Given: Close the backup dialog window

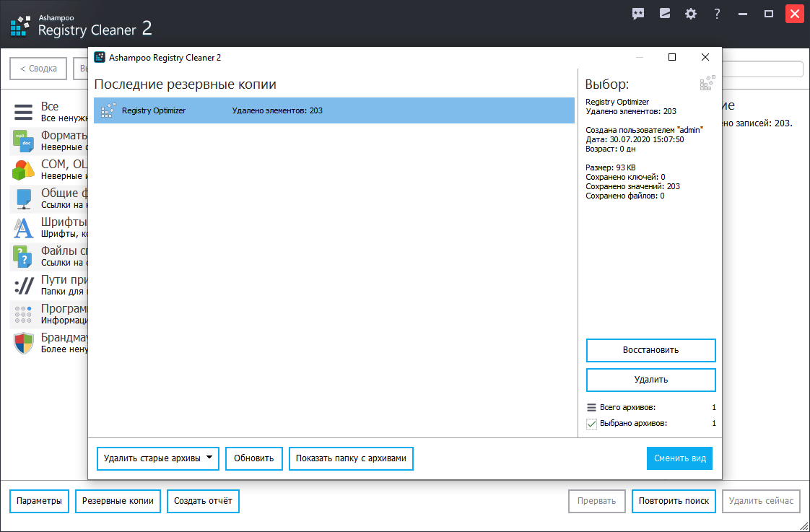Looking at the screenshot, I should tap(705, 57).
